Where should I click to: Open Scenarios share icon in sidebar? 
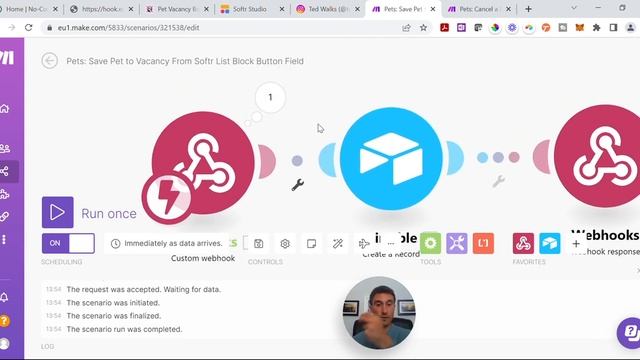pos(5,171)
